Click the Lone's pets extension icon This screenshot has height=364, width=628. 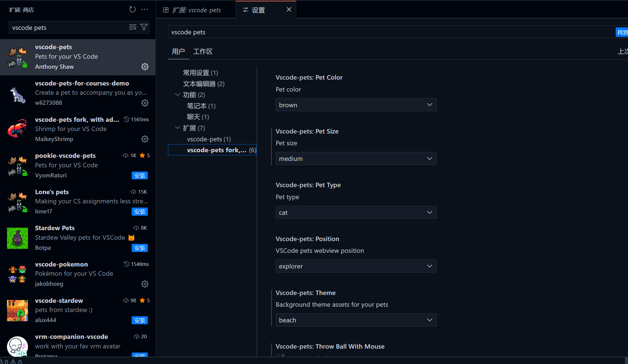tap(17, 202)
